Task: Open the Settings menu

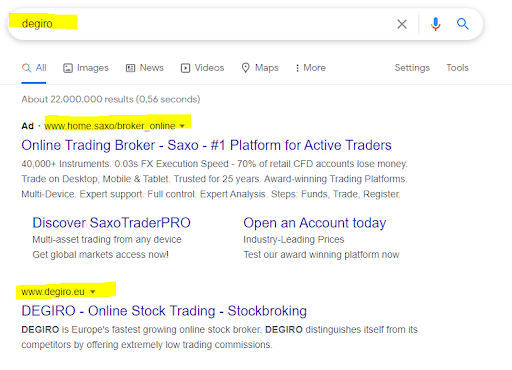Action: (x=412, y=68)
